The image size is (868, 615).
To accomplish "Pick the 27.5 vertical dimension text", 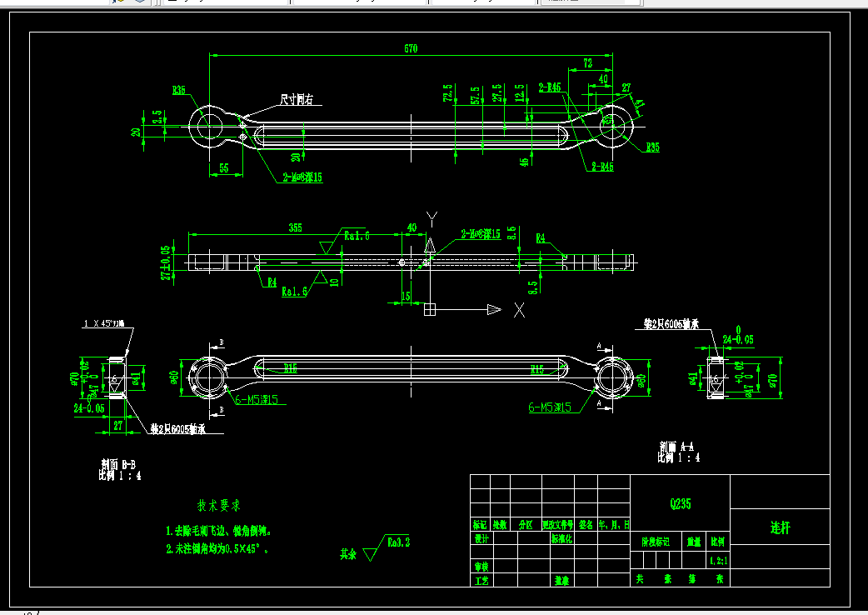I will point(497,92).
